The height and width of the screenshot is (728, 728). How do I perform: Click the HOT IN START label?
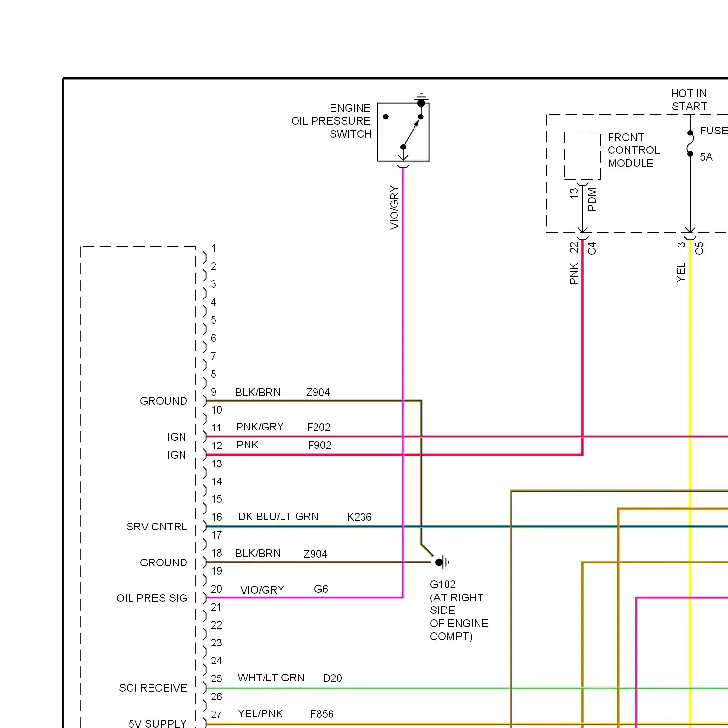pos(689,100)
